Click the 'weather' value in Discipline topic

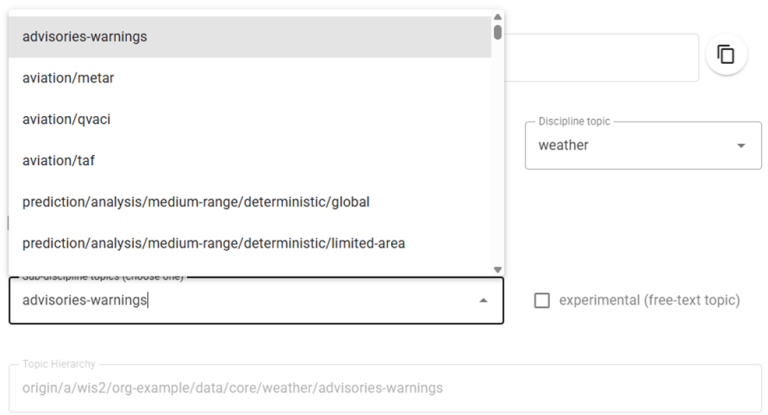pos(564,146)
